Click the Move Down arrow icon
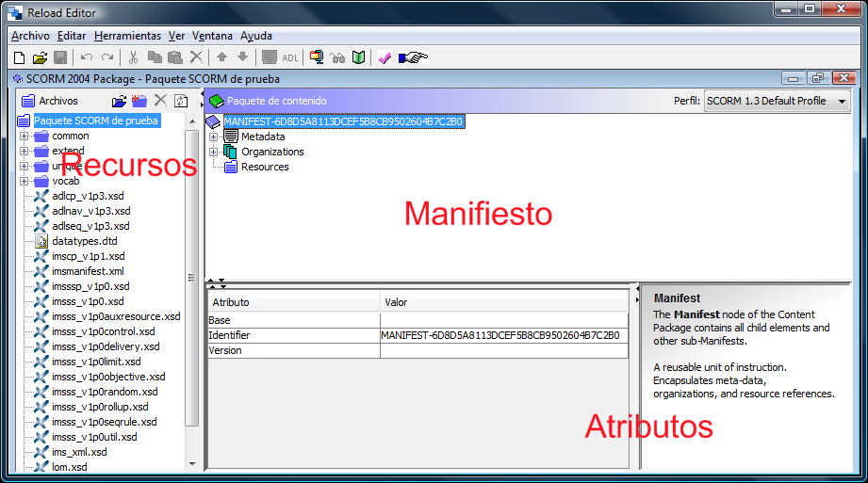Viewport: 868px width, 483px height. click(x=242, y=57)
